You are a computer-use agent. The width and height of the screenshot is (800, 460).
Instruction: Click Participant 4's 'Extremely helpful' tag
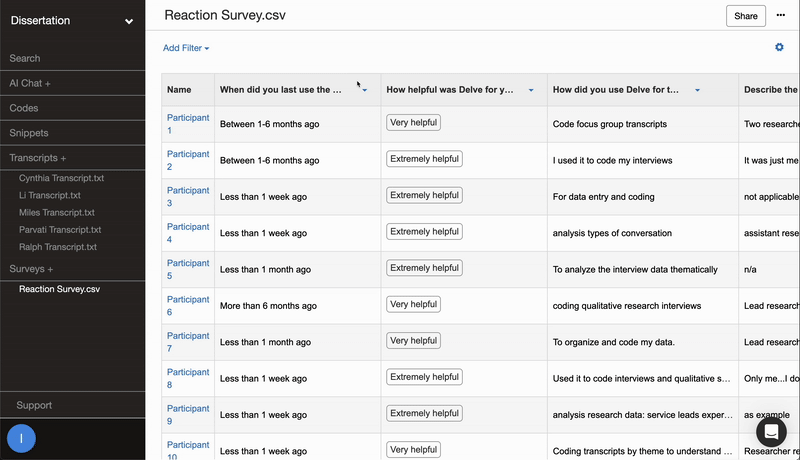(424, 232)
